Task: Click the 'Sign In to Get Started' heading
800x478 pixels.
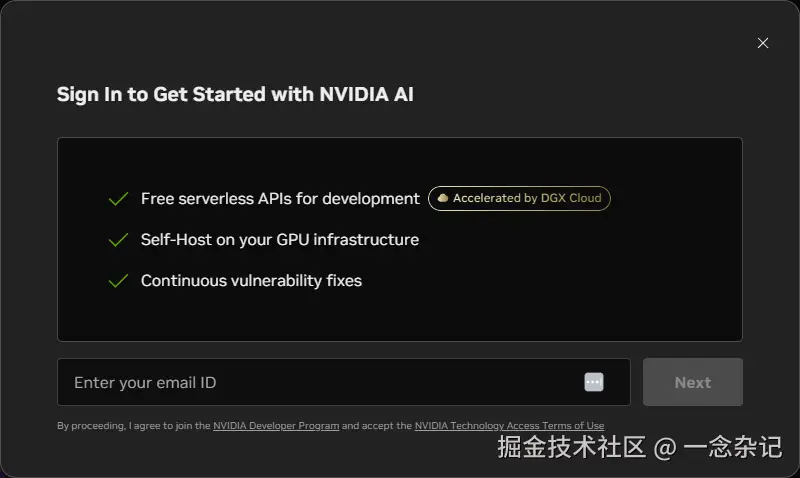Action: pos(235,95)
